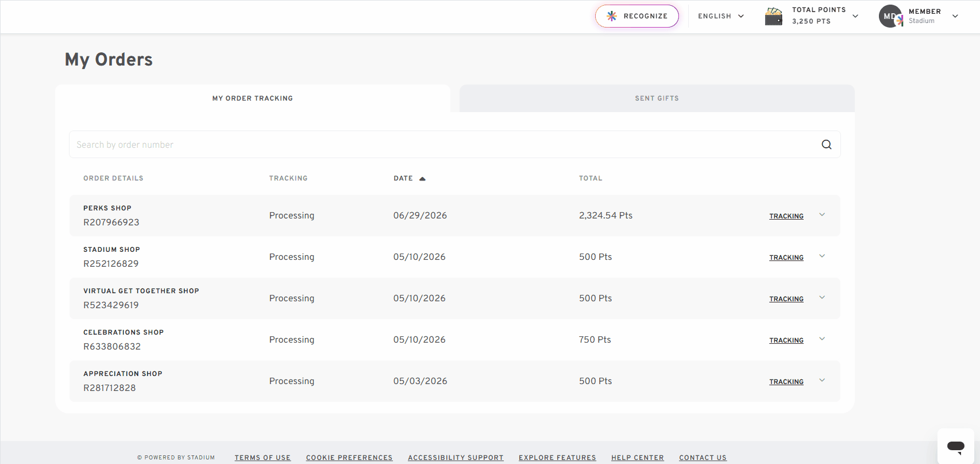The height and width of the screenshot is (464, 980).
Task: Click the wallet total points icon
Action: (x=774, y=16)
